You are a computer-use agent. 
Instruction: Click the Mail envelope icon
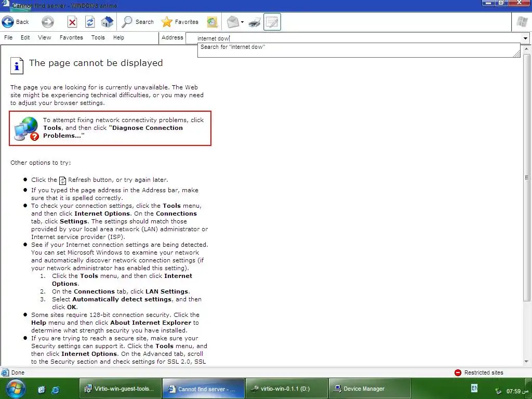pyautogui.click(x=233, y=22)
